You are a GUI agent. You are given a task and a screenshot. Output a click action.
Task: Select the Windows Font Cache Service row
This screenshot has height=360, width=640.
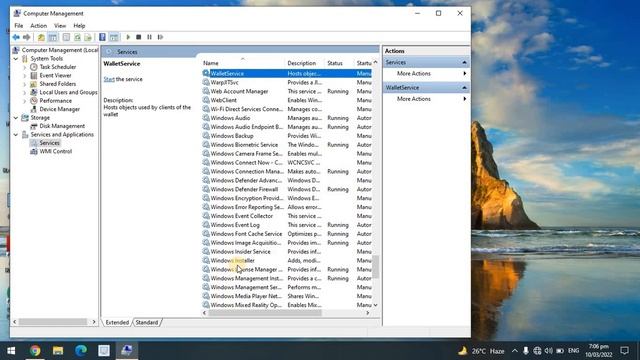[287, 234]
